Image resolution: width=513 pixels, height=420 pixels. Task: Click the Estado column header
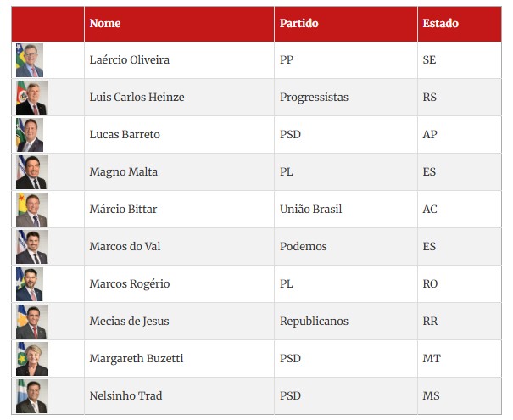click(x=440, y=23)
